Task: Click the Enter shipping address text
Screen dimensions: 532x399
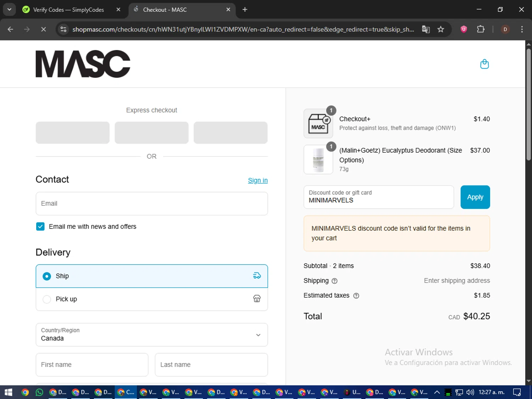Action: (x=457, y=281)
